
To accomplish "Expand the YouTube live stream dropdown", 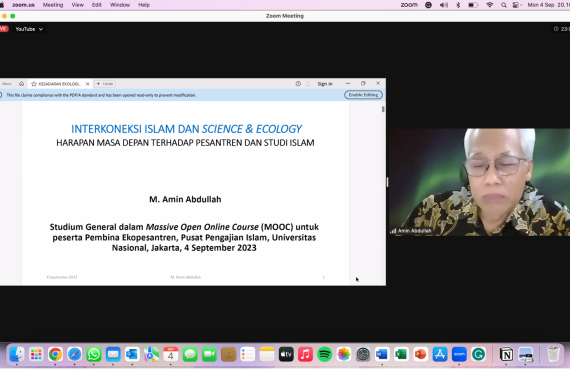I will pyautogui.click(x=29, y=29).
